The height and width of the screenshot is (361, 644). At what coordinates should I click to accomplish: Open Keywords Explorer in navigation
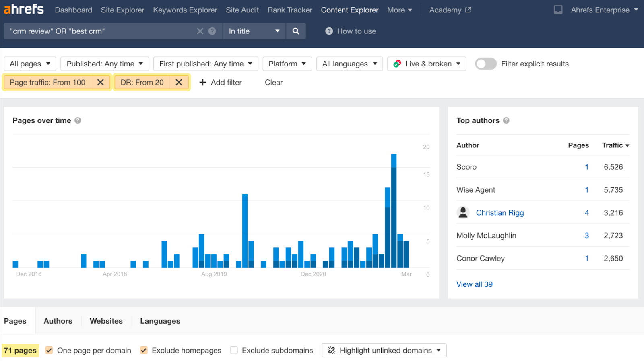185,10
